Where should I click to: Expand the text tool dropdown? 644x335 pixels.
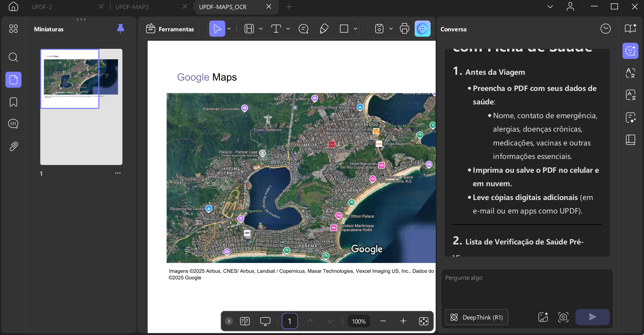[288, 29]
